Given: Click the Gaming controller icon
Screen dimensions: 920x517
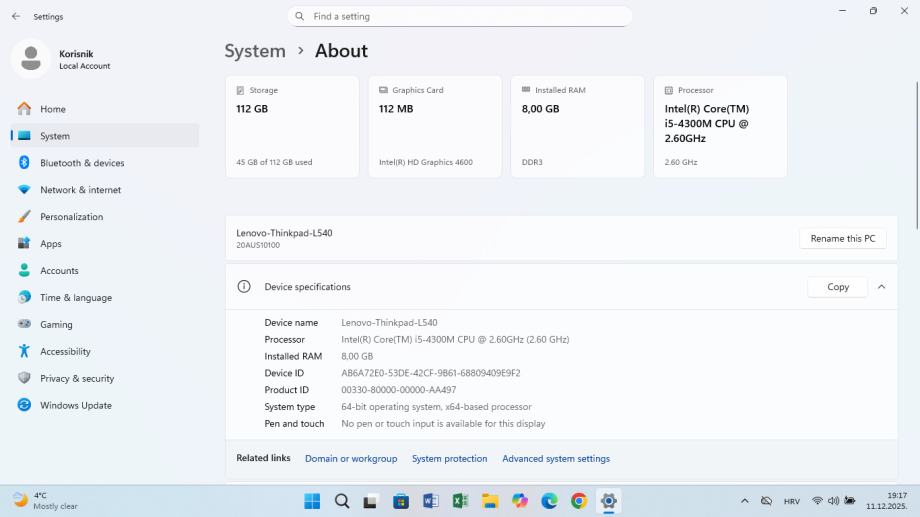Looking at the screenshot, I should [x=24, y=324].
